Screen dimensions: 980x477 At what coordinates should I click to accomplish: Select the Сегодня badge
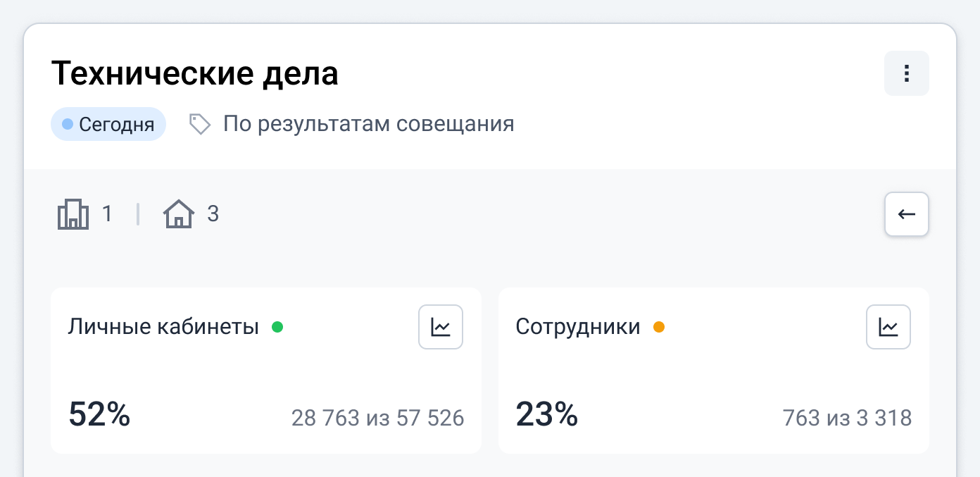(x=108, y=125)
